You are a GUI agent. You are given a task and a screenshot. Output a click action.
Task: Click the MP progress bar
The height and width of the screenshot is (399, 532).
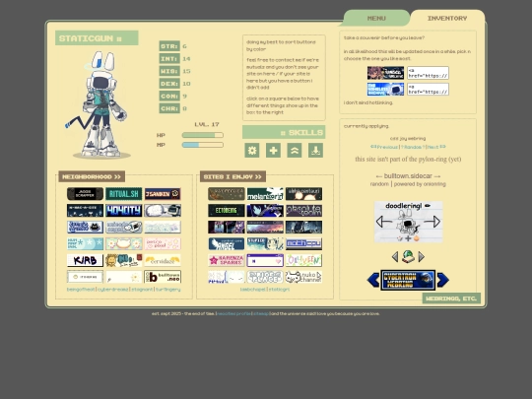[x=203, y=145]
